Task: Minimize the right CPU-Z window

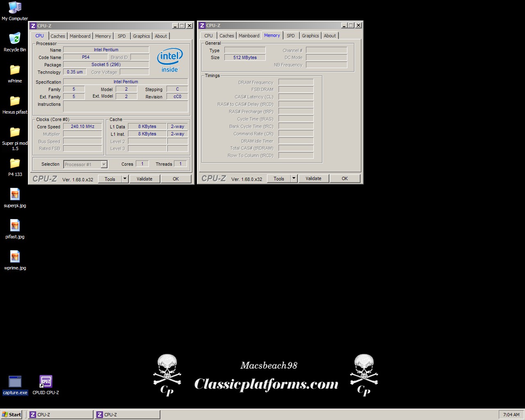Action: 344,25
